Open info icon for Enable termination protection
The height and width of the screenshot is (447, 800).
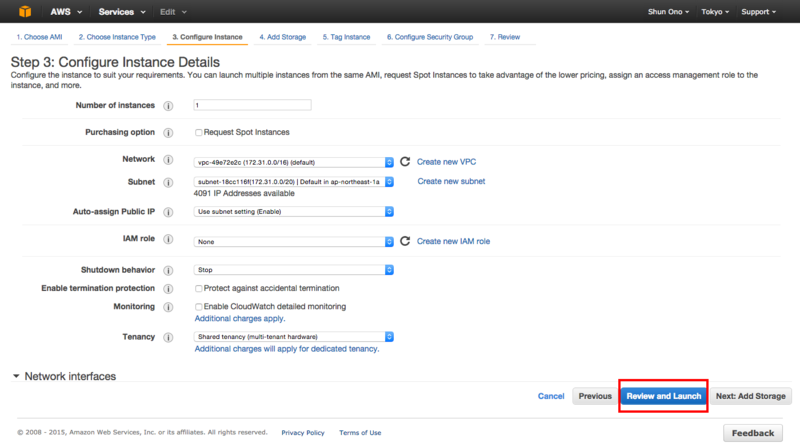pyautogui.click(x=168, y=289)
